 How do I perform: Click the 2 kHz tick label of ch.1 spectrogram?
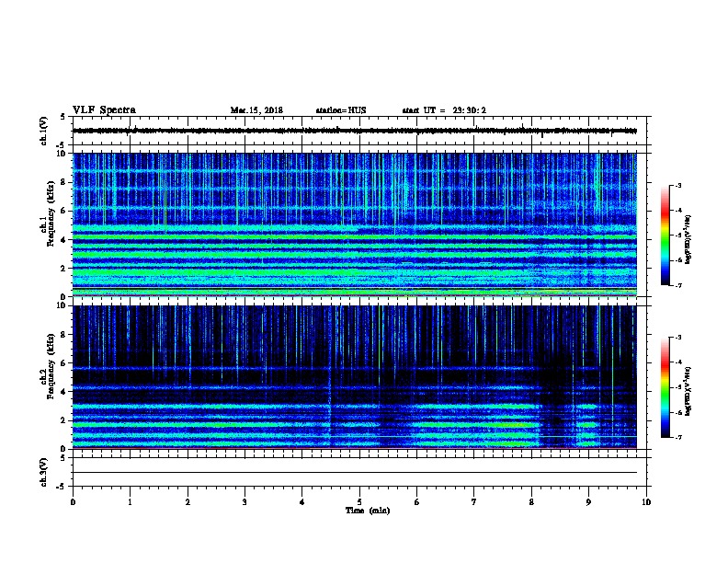click(63, 268)
